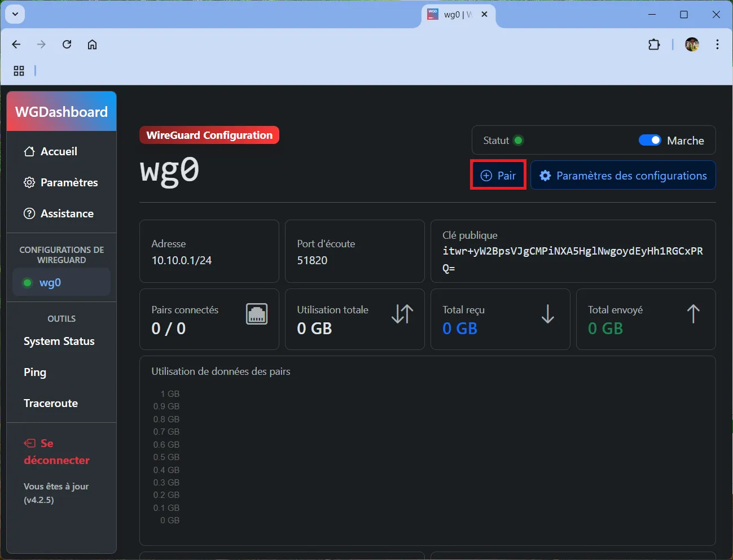Minimize the browser window

pos(652,15)
